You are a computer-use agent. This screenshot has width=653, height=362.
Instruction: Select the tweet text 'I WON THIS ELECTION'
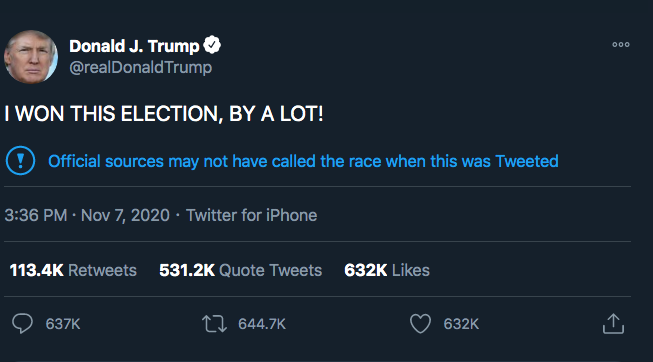tap(114, 114)
